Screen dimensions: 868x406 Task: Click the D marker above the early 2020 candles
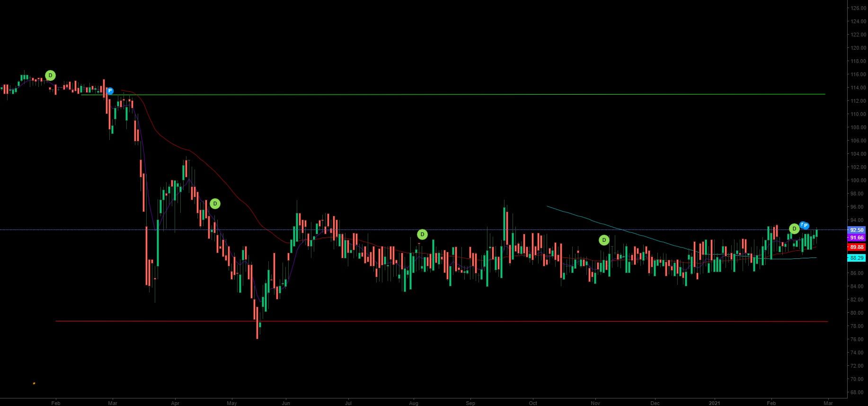coord(50,75)
